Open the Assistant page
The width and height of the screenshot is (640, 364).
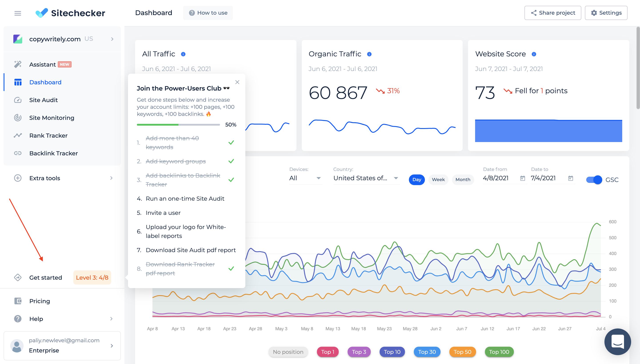pyautogui.click(x=62, y=65)
